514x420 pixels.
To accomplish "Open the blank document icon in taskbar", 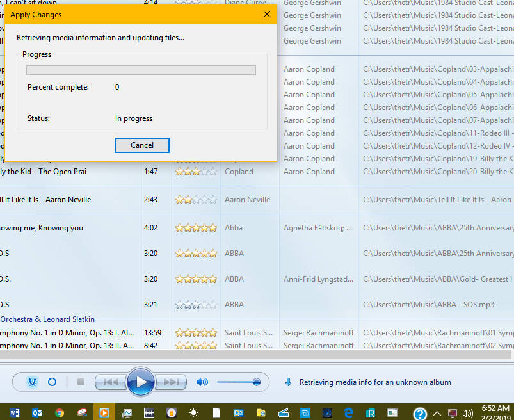I will point(216,412).
